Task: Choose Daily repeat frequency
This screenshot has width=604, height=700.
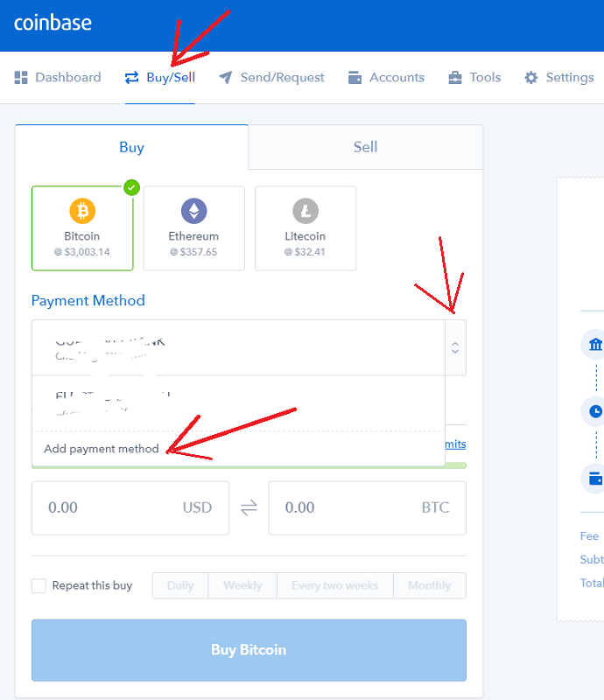Action: [180, 585]
